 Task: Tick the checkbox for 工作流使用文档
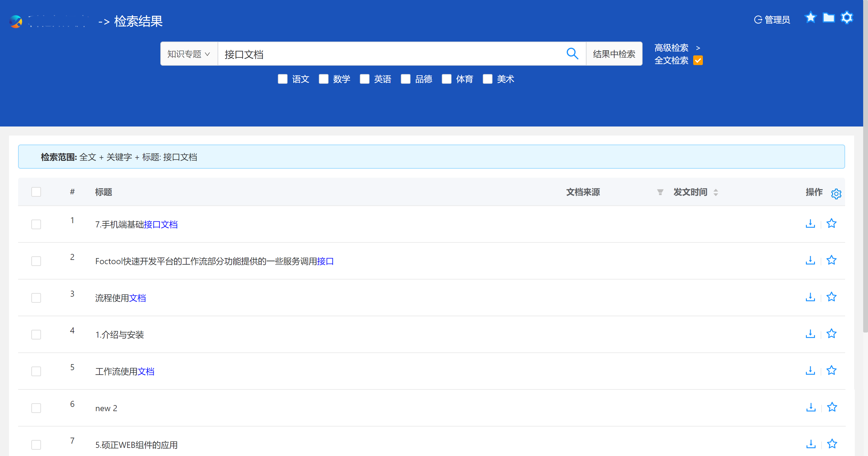click(x=36, y=371)
